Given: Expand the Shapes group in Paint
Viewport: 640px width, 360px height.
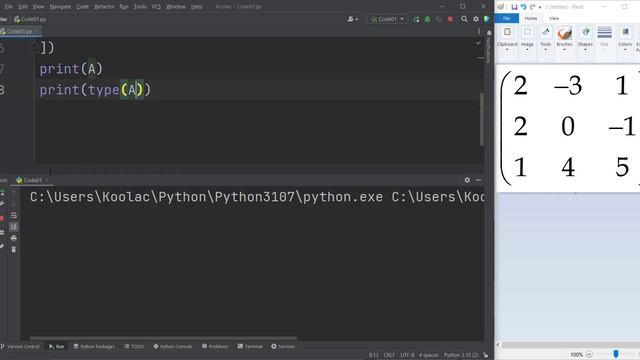Looking at the screenshot, I should 585,39.
